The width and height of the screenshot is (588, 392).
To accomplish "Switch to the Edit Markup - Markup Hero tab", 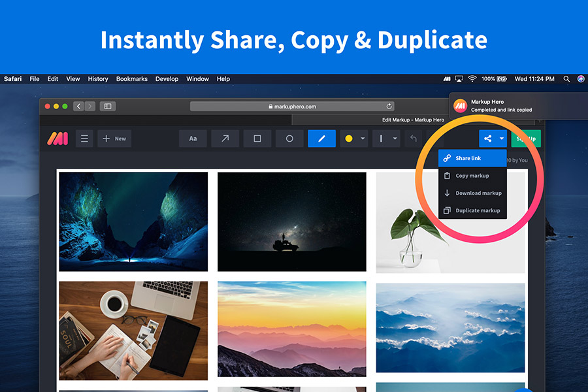I will tap(413, 120).
